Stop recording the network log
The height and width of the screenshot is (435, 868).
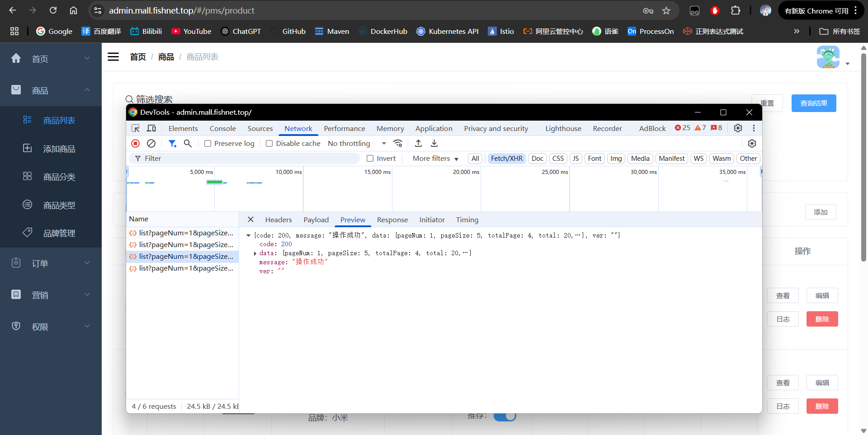coord(135,143)
